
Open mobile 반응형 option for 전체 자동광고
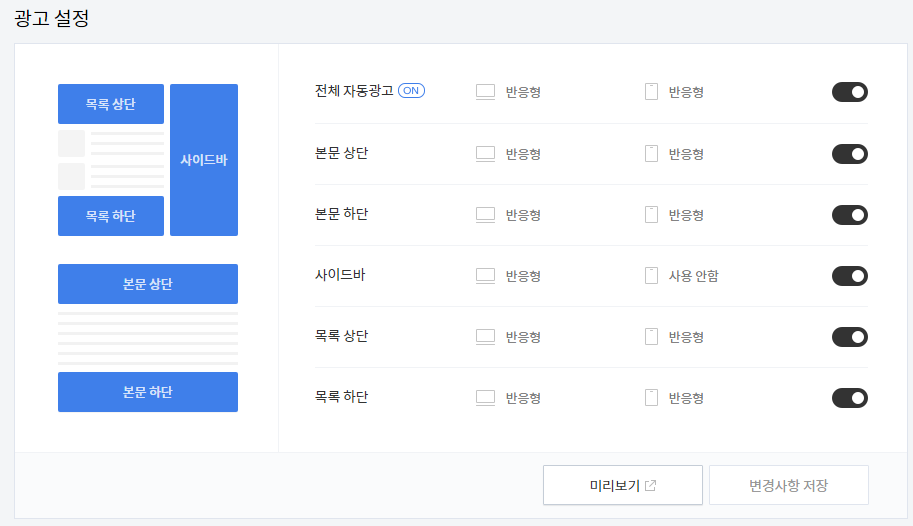686,92
